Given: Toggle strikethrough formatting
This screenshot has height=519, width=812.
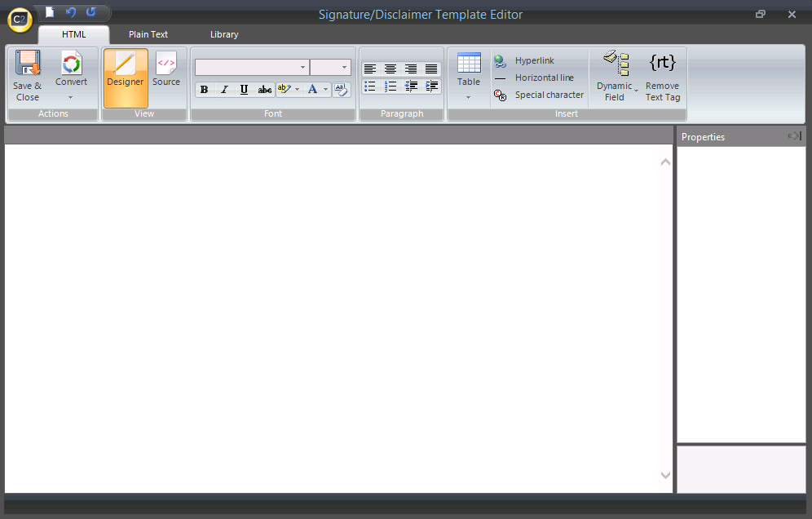Looking at the screenshot, I should click(265, 90).
